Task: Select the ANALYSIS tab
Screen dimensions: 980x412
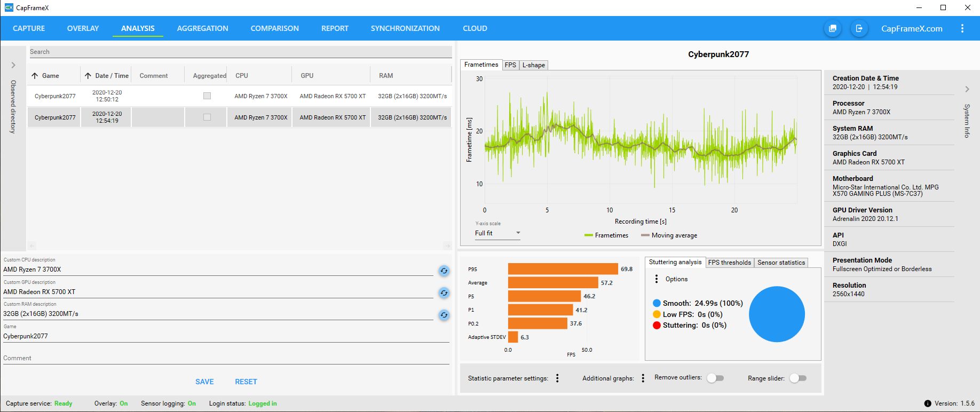Action: pos(138,28)
